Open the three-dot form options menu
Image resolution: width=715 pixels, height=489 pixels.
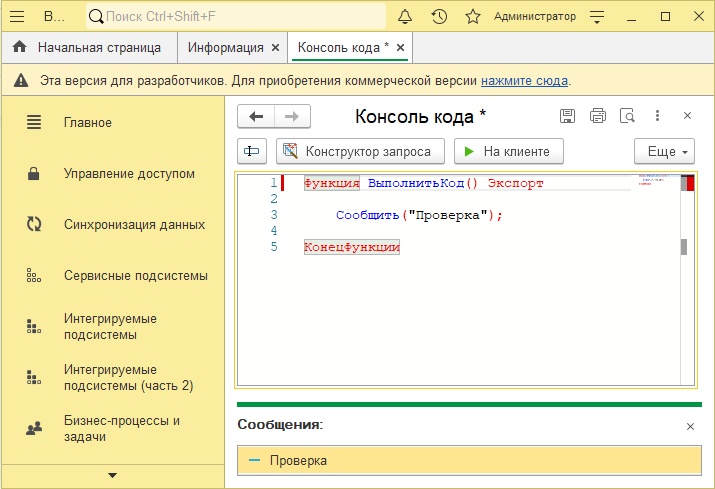click(657, 116)
